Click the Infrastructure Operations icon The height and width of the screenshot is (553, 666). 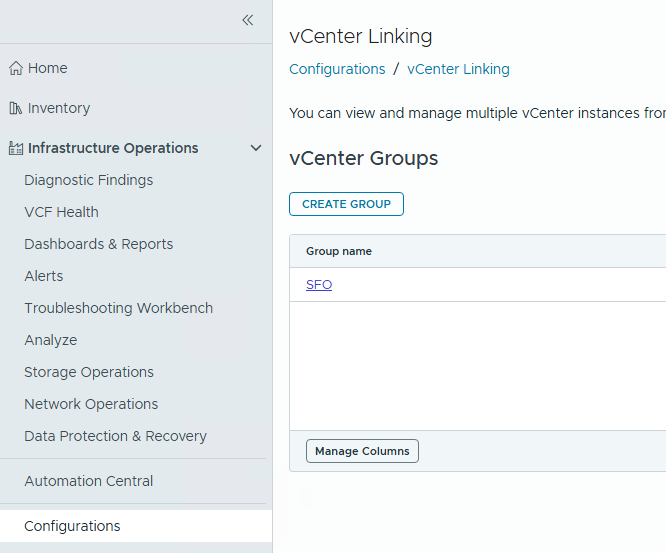pyautogui.click(x=15, y=149)
